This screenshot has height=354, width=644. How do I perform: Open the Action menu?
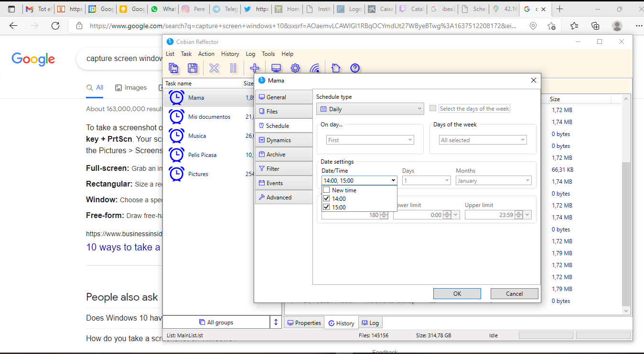pos(206,54)
